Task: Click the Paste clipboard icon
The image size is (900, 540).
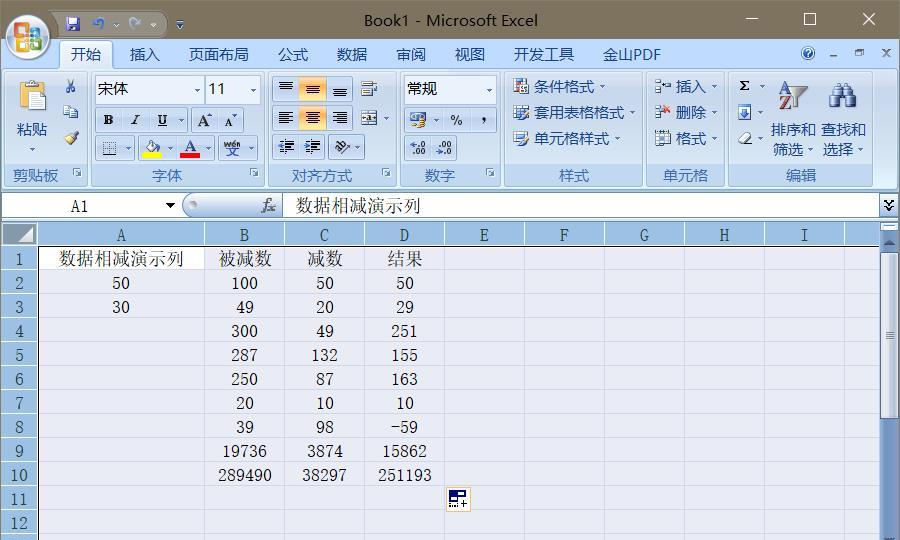Action: [32, 95]
